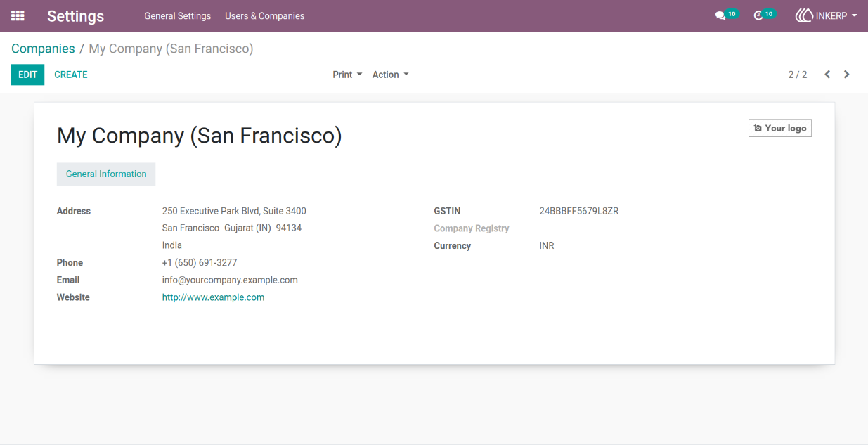Click the camera icon in Your logo
The width and height of the screenshot is (868, 445).
758,128
